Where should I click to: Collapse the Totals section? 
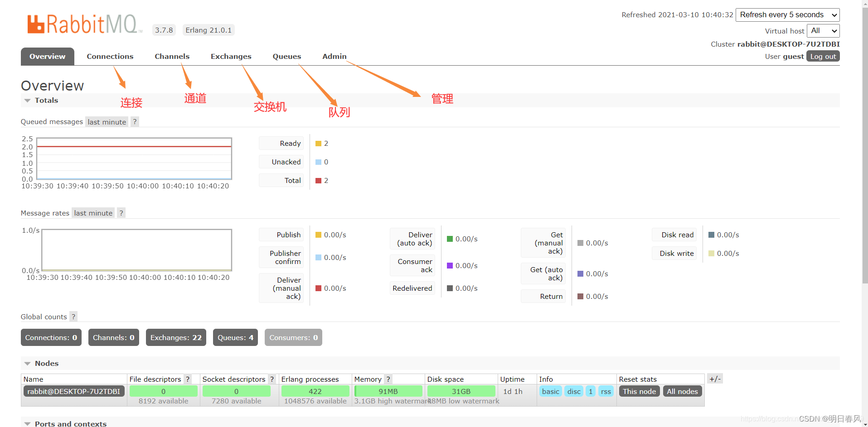27,100
